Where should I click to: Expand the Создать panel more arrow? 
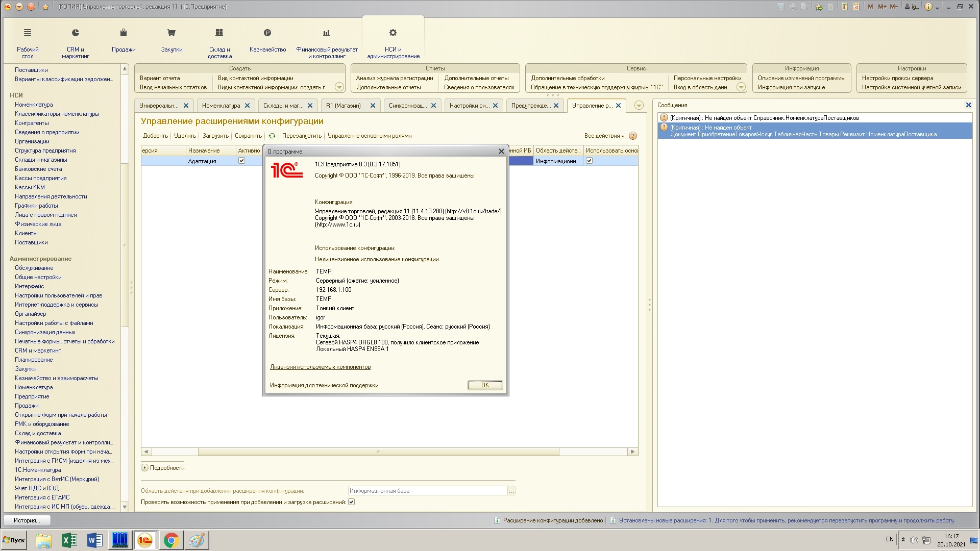pyautogui.click(x=339, y=87)
